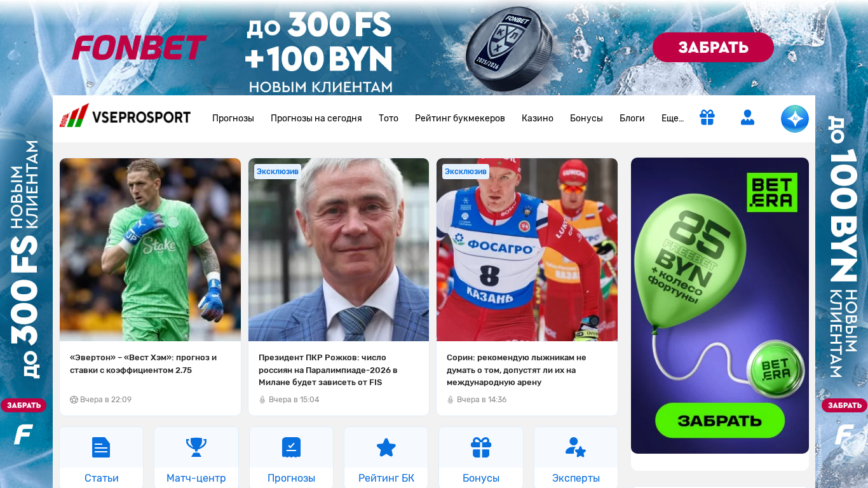868x488 pixels.
Task: Open the user profile icon
Action: (747, 118)
